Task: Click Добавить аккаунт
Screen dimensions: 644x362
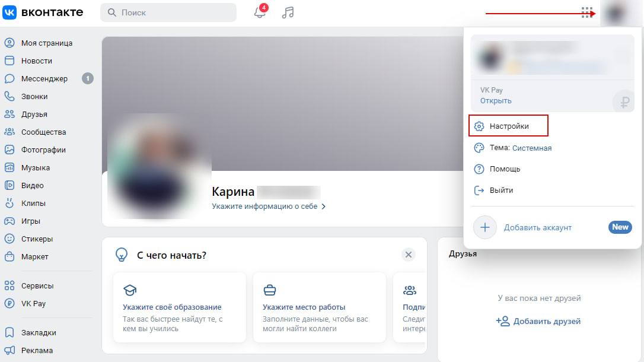Action: tap(538, 228)
